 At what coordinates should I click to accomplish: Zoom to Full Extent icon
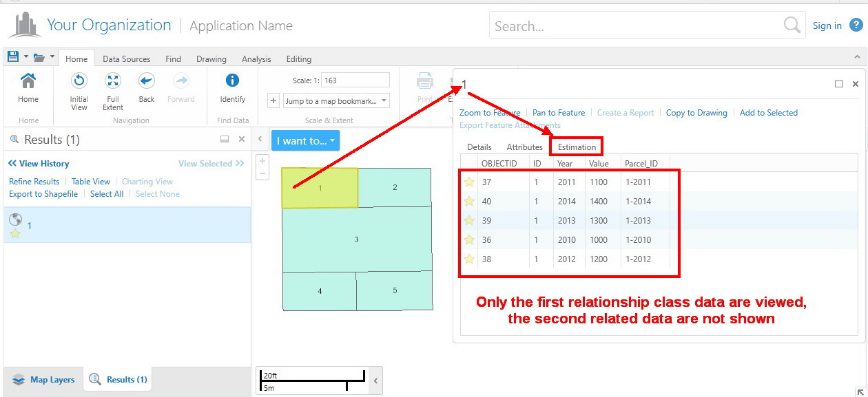pos(113,82)
